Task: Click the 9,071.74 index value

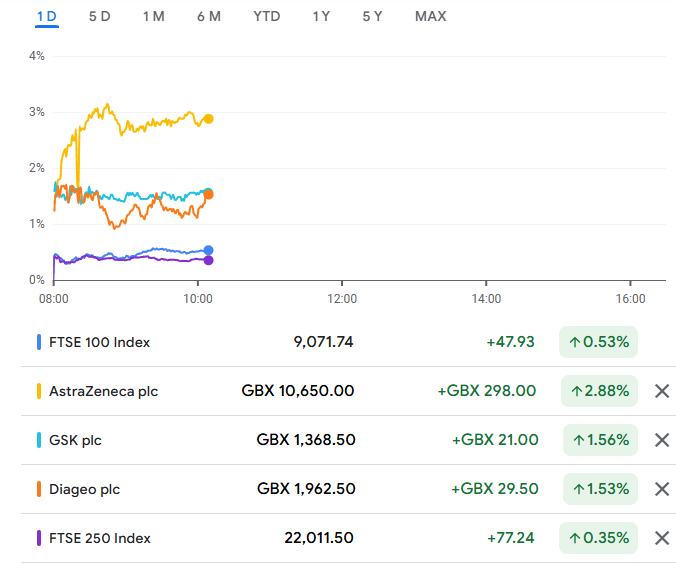Action: click(323, 342)
